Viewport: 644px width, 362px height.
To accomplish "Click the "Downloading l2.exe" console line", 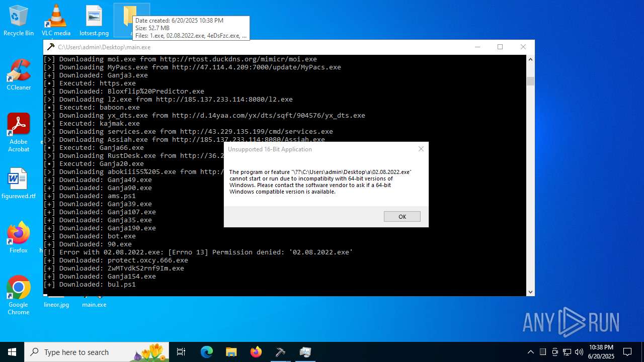I will (x=168, y=99).
